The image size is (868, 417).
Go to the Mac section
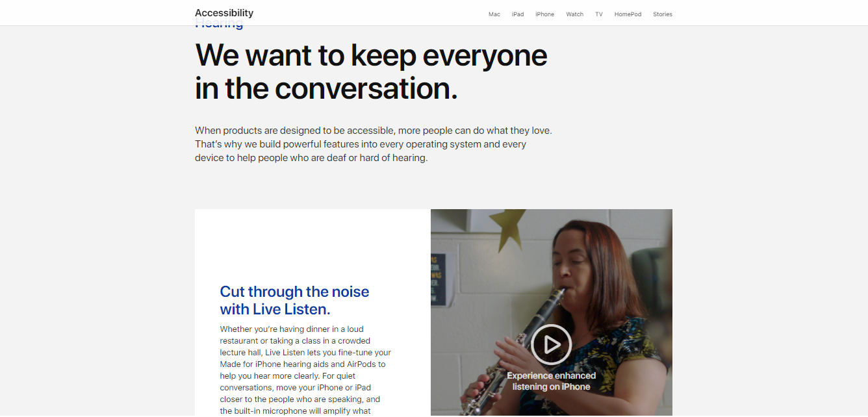(494, 14)
